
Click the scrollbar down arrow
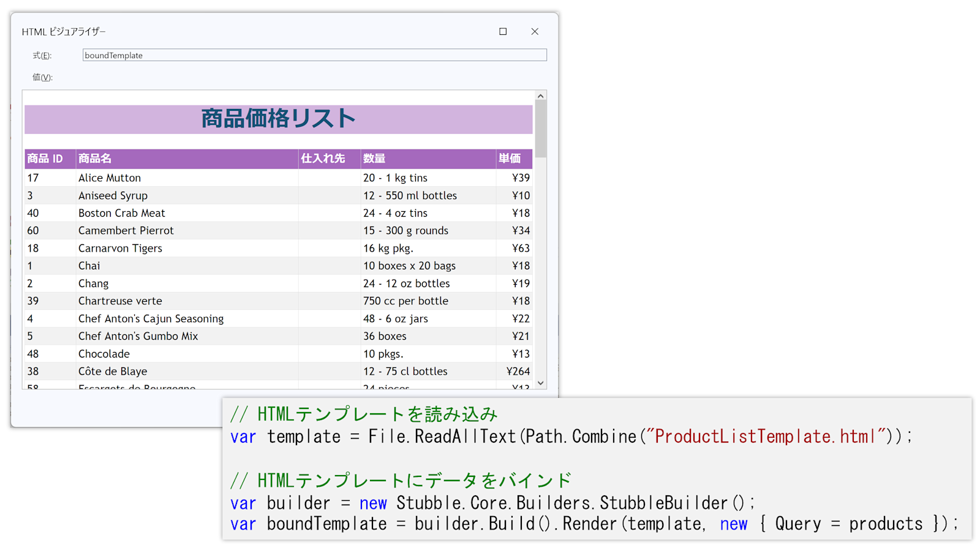(540, 383)
